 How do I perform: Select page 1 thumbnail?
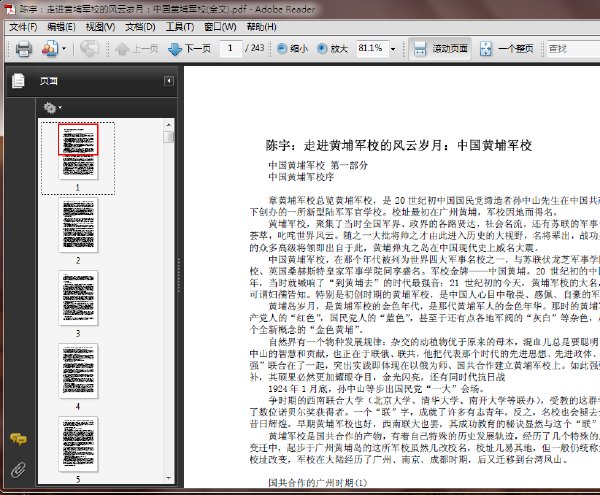click(x=78, y=151)
